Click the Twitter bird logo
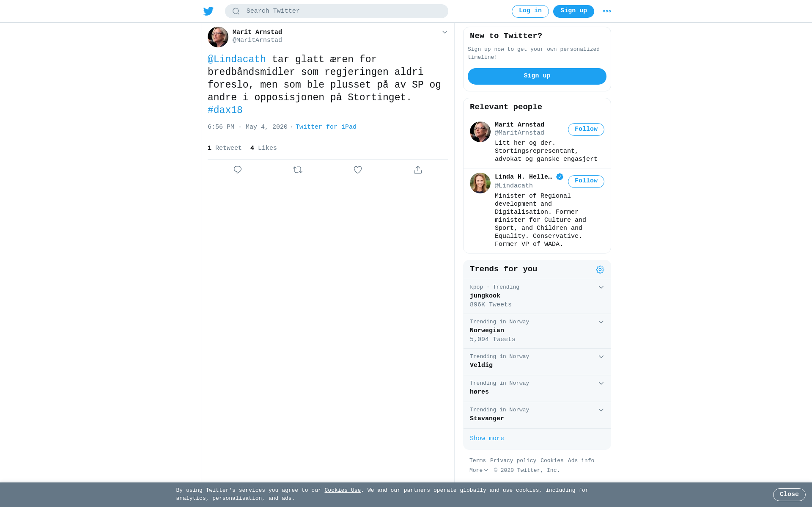 click(208, 11)
